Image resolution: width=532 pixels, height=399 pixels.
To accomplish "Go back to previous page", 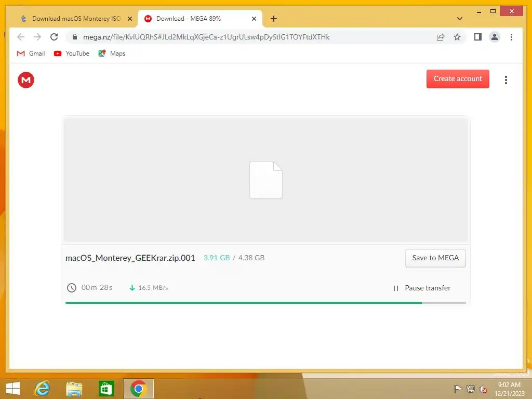I will click(x=21, y=37).
